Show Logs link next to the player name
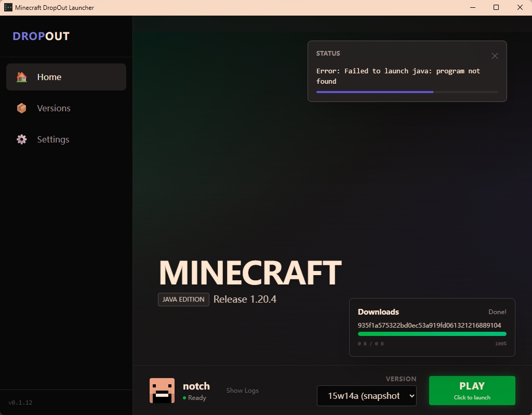The height and width of the screenshot is (415, 532). 242,391
